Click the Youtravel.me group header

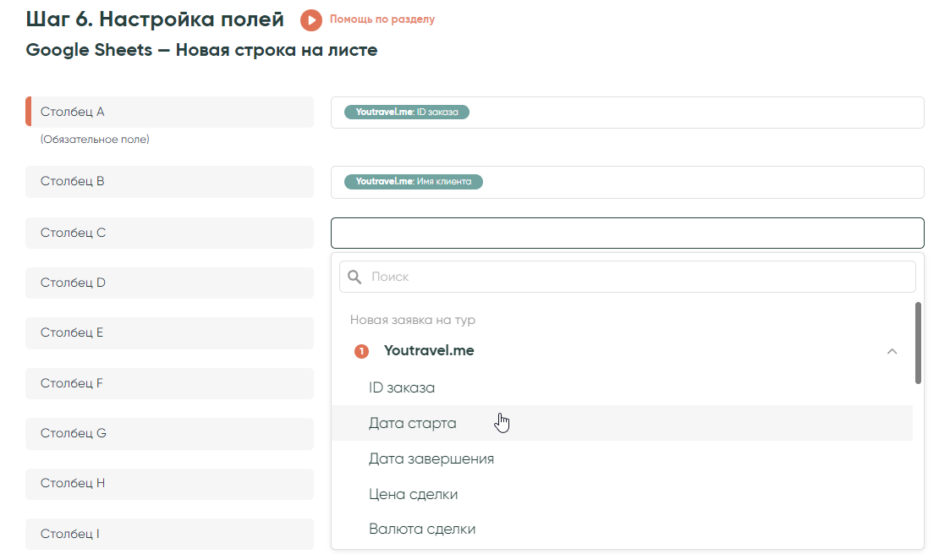click(429, 351)
